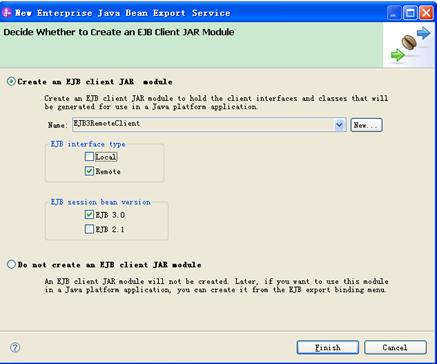Click the 'EJB interface type' group label

point(88,144)
